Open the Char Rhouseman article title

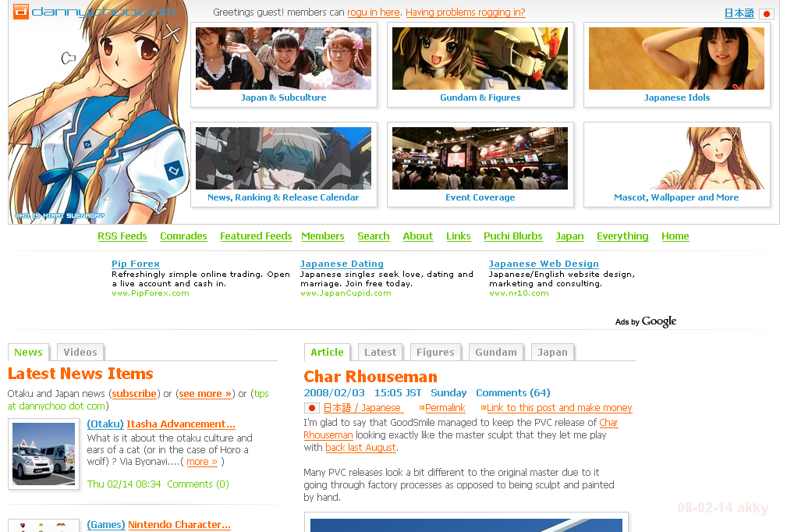point(370,378)
